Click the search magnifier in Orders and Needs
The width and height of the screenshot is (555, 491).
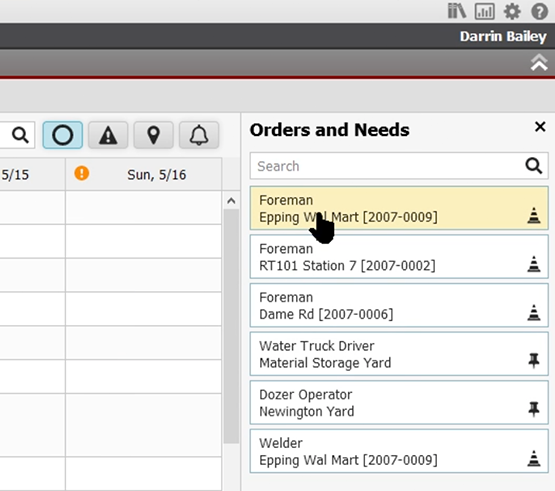533,166
